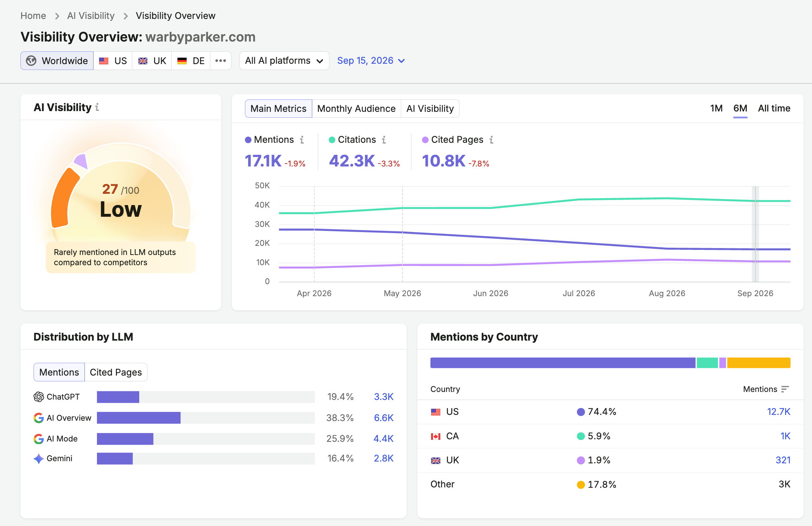812x526 pixels.
Task: Click the AI Mode distribution progress bar
Action: coord(206,439)
